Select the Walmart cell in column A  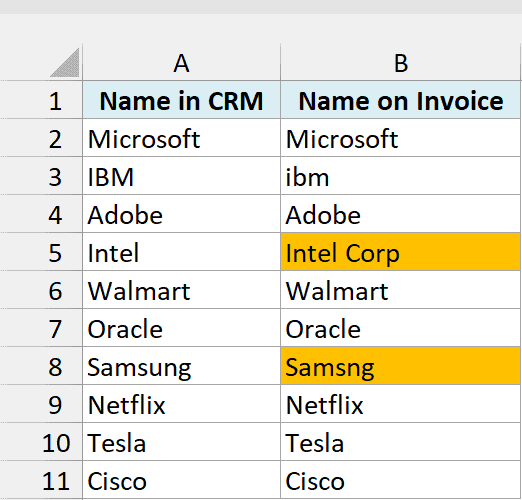coord(182,290)
